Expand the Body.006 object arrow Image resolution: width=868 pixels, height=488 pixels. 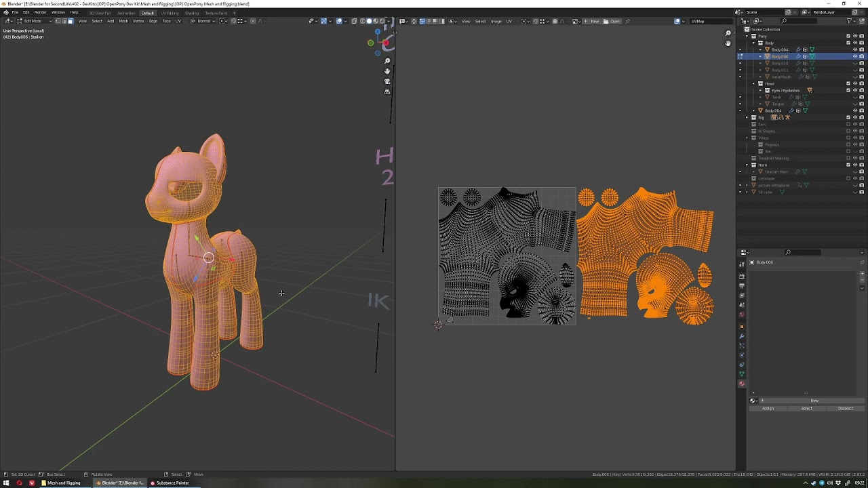(760, 56)
